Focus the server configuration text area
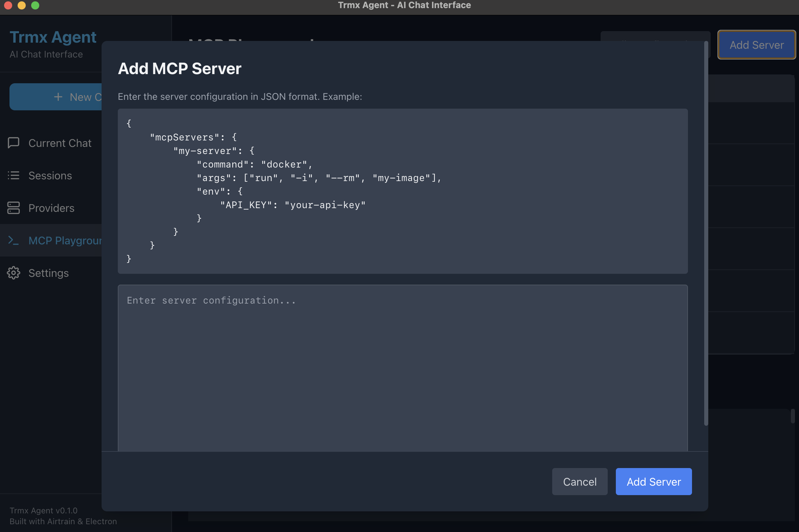 click(403, 368)
